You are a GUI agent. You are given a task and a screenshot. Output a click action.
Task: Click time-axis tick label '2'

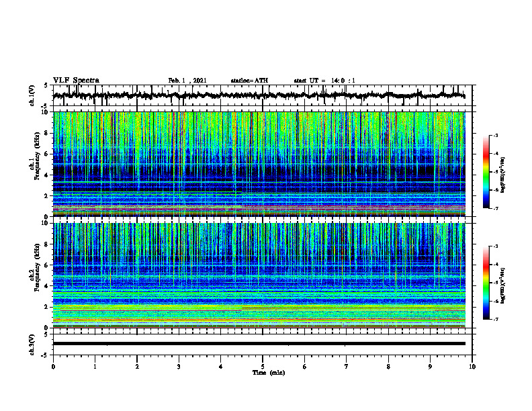(137, 367)
